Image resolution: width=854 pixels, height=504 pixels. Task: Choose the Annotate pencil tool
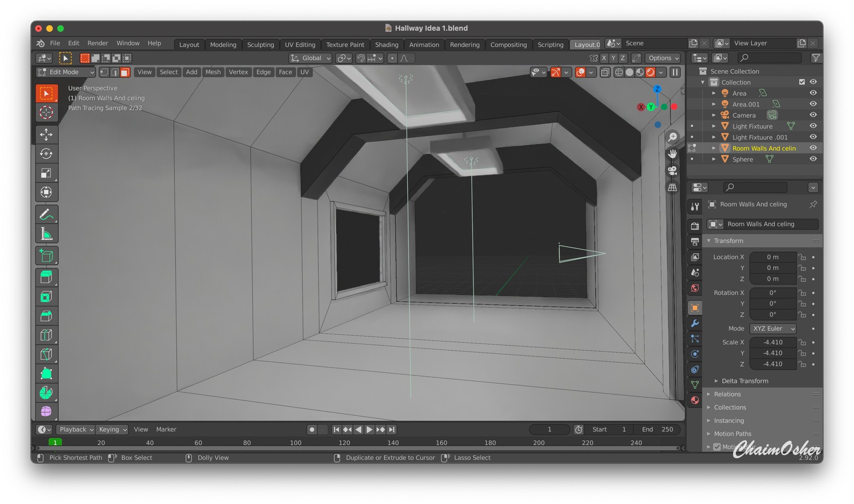[46, 214]
